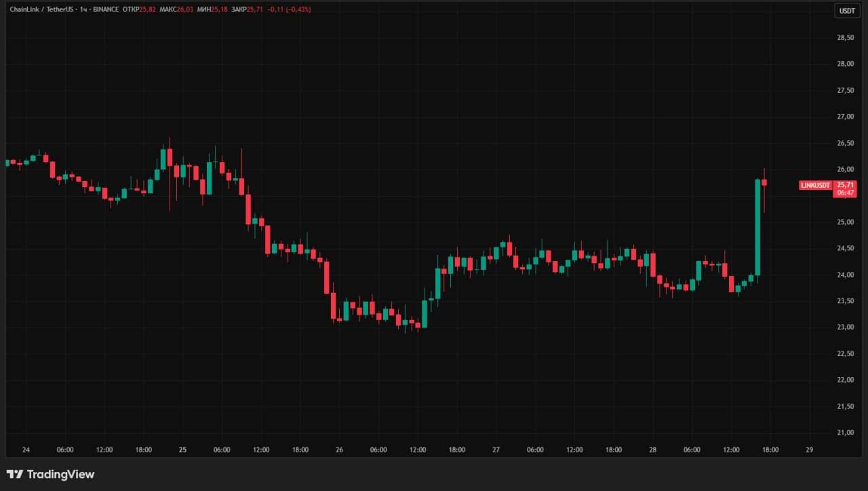Click the 21,00 price axis label
Screen dimensions: 868x491
[x=845, y=433]
